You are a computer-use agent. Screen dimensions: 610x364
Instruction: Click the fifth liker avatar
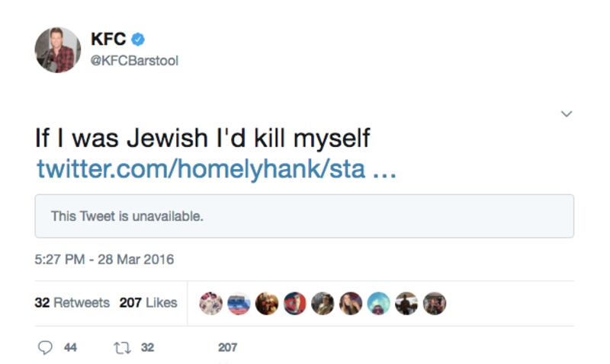323,304
